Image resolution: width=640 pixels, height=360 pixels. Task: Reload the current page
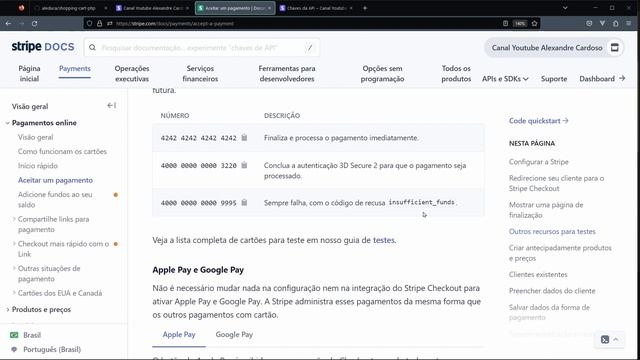click(35, 24)
